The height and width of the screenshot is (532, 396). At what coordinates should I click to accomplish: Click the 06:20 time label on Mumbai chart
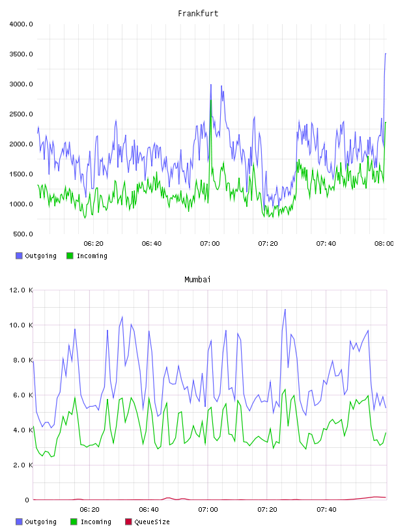coord(89,510)
